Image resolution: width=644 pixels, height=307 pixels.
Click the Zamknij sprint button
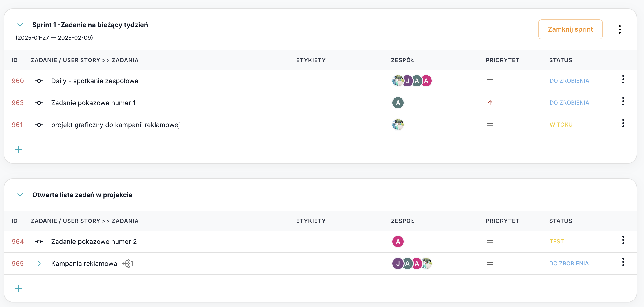point(570,29)
